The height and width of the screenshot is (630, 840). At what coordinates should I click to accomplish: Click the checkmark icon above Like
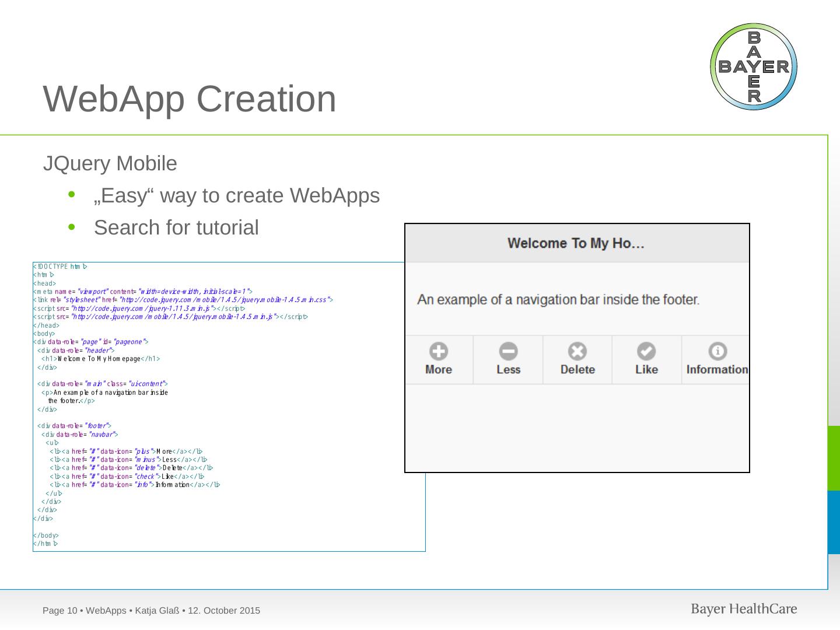pos(646,351)
